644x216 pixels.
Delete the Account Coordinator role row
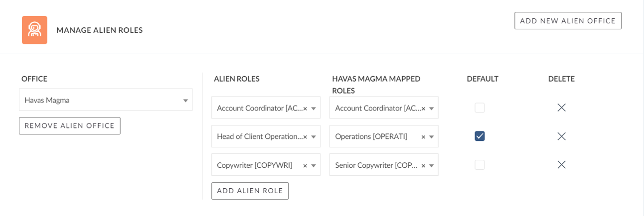point(561,108)
